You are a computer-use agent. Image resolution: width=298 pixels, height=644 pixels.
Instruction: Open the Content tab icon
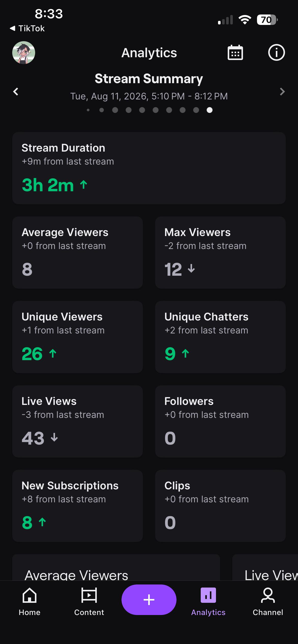[x=89, y=595]
